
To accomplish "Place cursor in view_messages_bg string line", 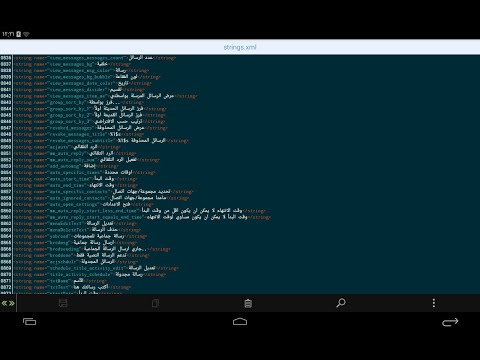I will click(73, 64).
